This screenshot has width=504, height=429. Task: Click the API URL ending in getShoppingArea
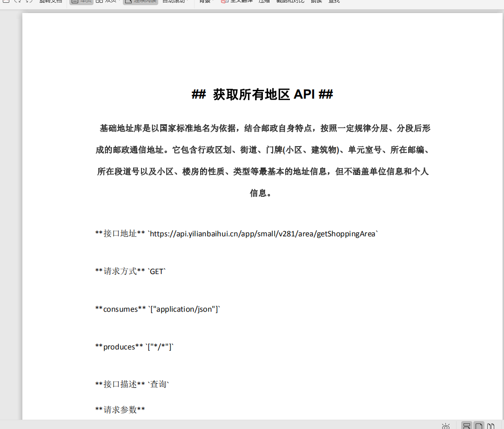click(263, 234)
